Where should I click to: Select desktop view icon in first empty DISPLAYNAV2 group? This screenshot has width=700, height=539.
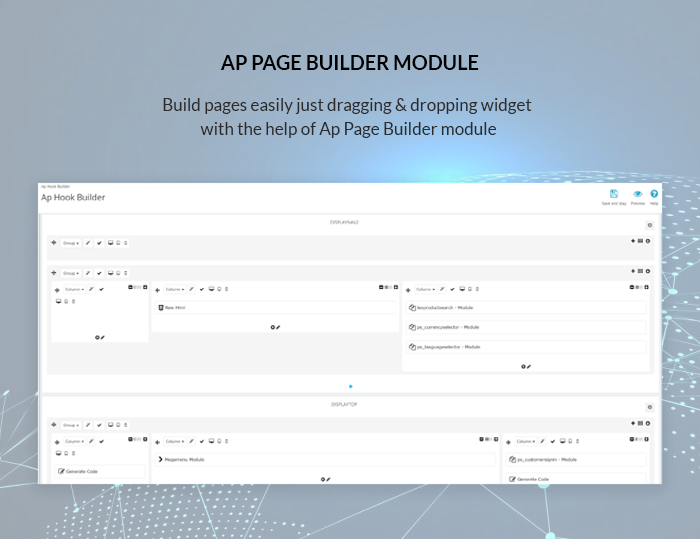pos(110,243)
